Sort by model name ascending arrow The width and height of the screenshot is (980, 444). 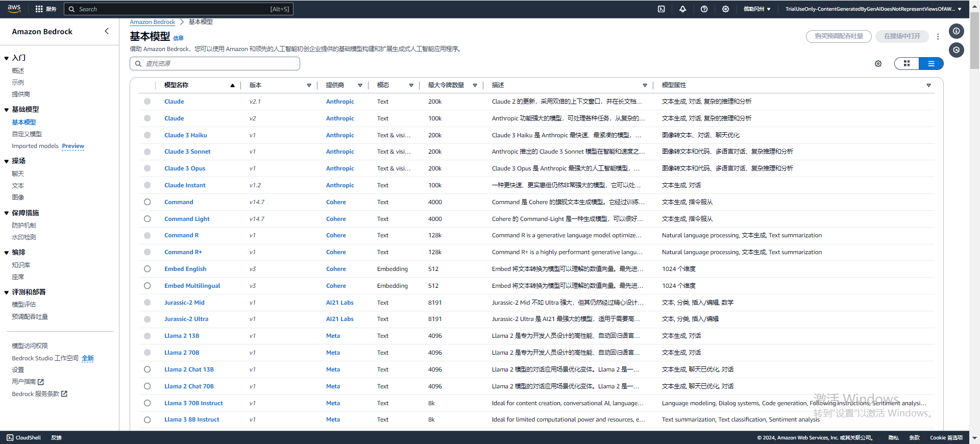click(232, 85)
